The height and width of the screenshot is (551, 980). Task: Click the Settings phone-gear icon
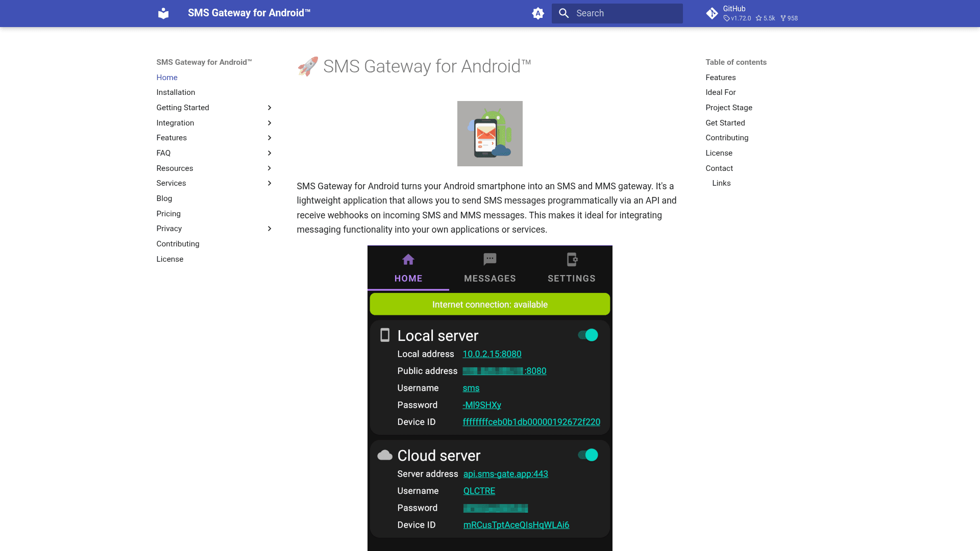[x=572, y=260]
